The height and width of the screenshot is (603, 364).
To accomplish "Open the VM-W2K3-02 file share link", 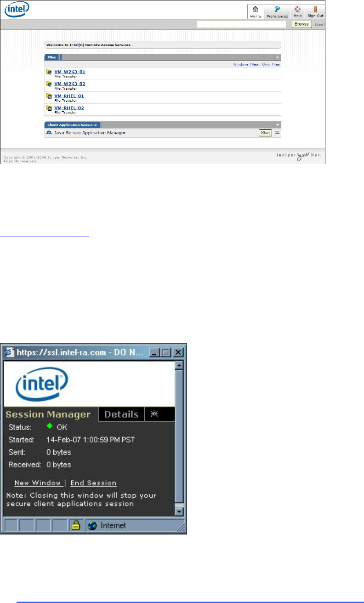I will (x=70, y=84).
